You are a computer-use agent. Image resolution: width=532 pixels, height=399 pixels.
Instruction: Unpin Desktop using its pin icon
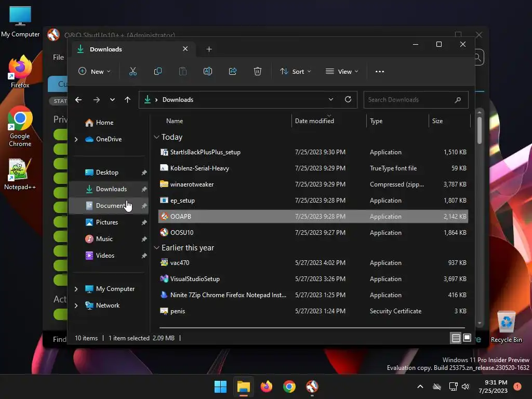144,172
